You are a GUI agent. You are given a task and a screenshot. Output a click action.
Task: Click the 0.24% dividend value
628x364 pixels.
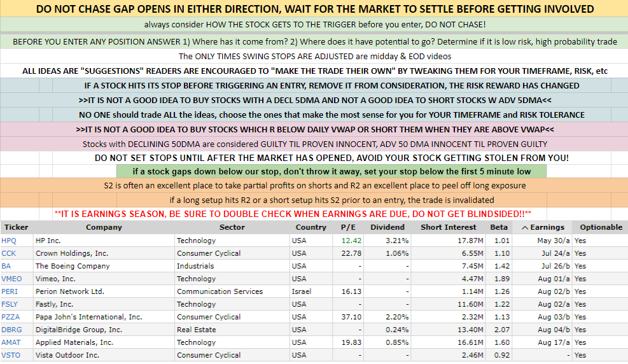tap(397, 330)
